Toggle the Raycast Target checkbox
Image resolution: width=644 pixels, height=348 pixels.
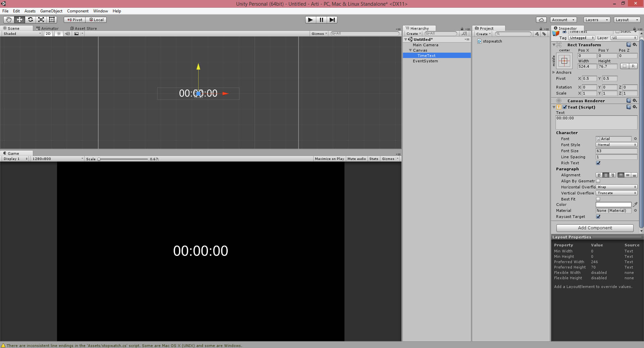pos(598,217)
